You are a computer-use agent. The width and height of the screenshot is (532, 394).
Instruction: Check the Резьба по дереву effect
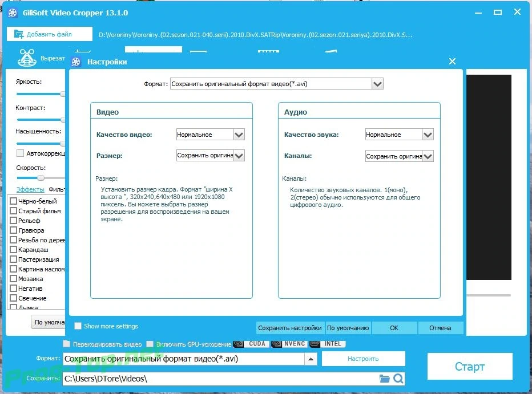(14, 240)
